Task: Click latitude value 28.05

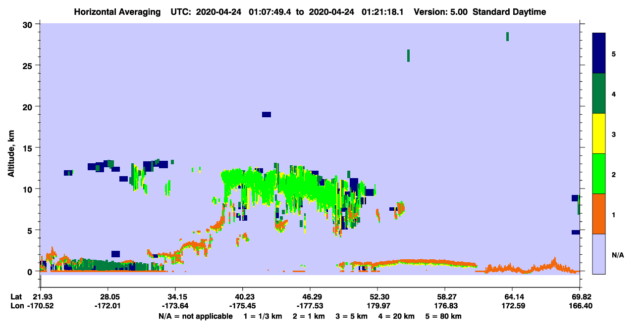Action: coord(107,297)
